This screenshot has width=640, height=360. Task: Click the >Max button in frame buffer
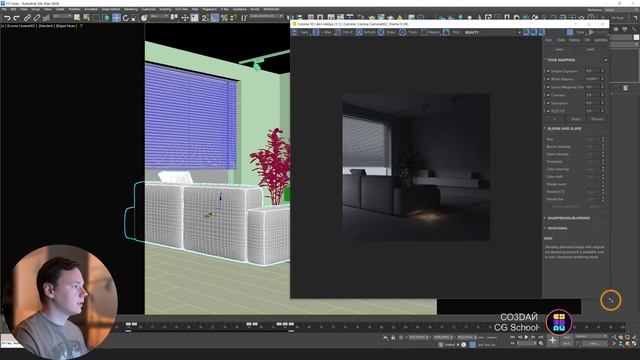[322, 32]
